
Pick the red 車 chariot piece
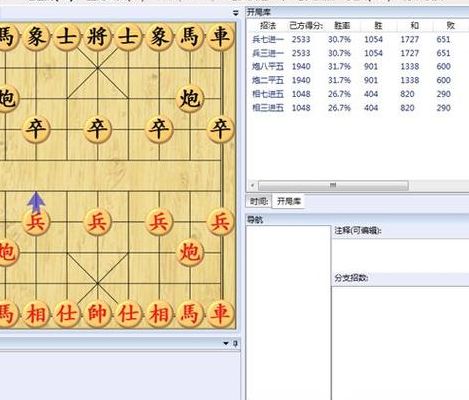tap(220, 314)
